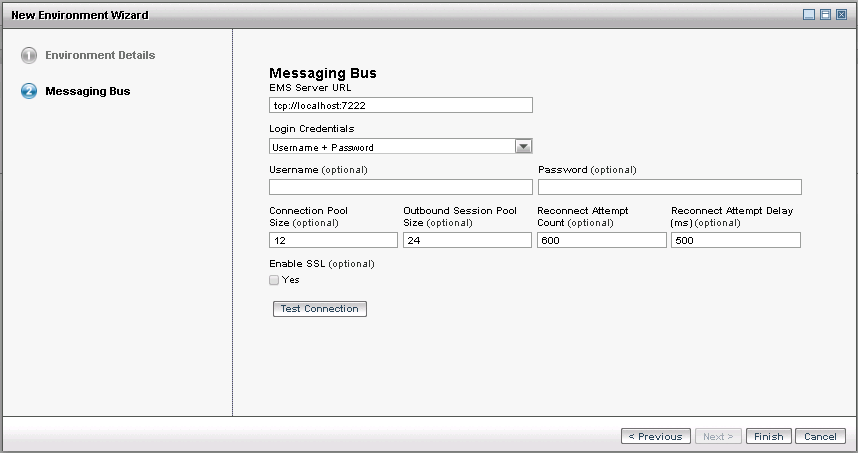Image resolution: width=858 pixels, height=453 pixels.
Task: Maximize the New Environment Wizard window
Action: coord(825,15)
